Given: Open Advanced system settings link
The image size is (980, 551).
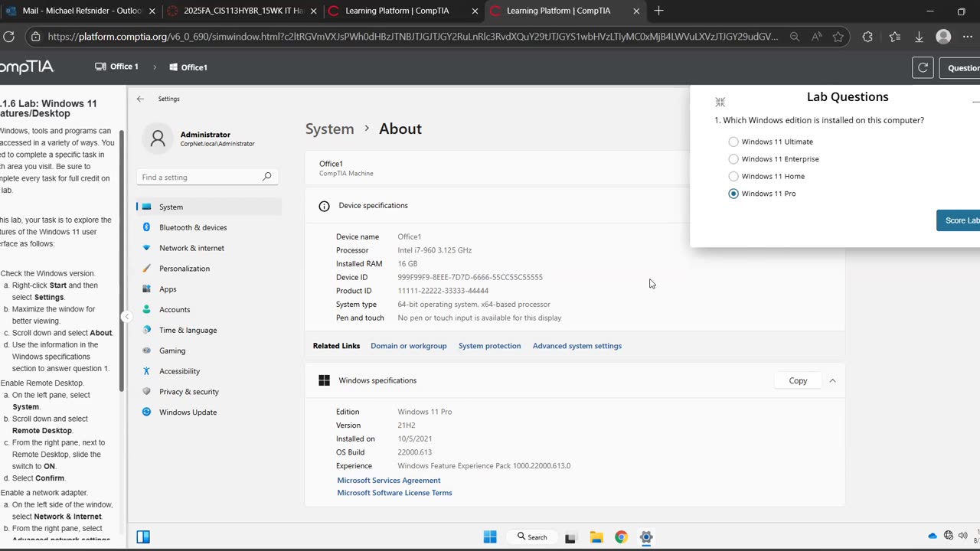Looking at the screenshot, I should pos(577,346).
